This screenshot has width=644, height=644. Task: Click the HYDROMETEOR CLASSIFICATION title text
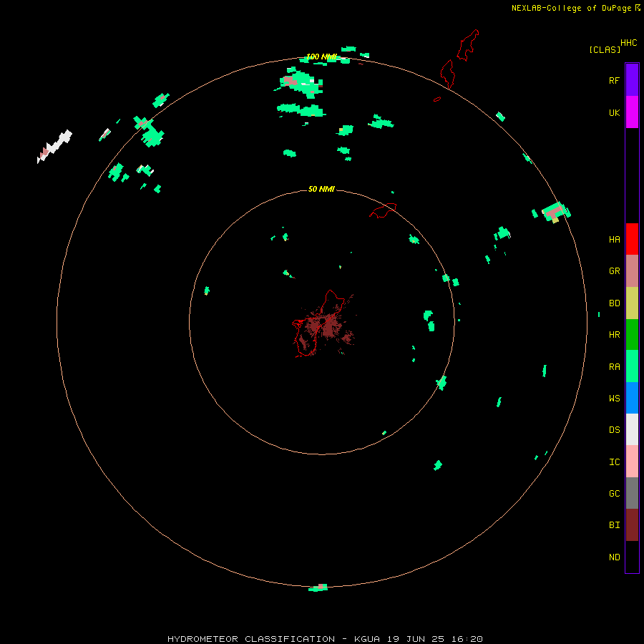pyautogui.click(x=251, y=639)
